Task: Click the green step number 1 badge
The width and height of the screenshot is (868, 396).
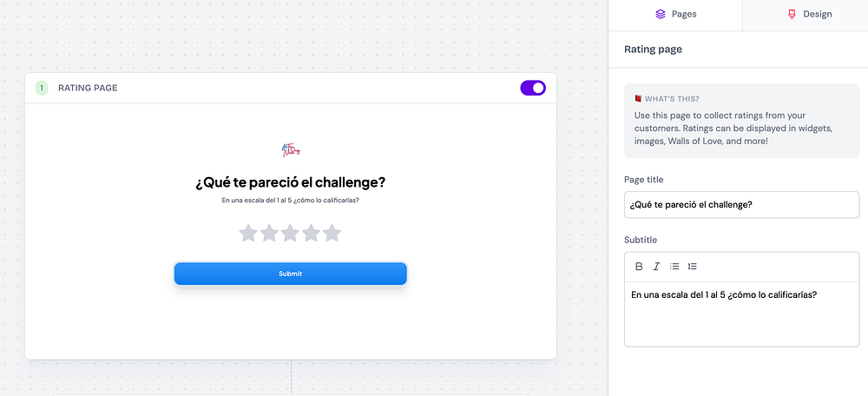Action: pos(42,88)
